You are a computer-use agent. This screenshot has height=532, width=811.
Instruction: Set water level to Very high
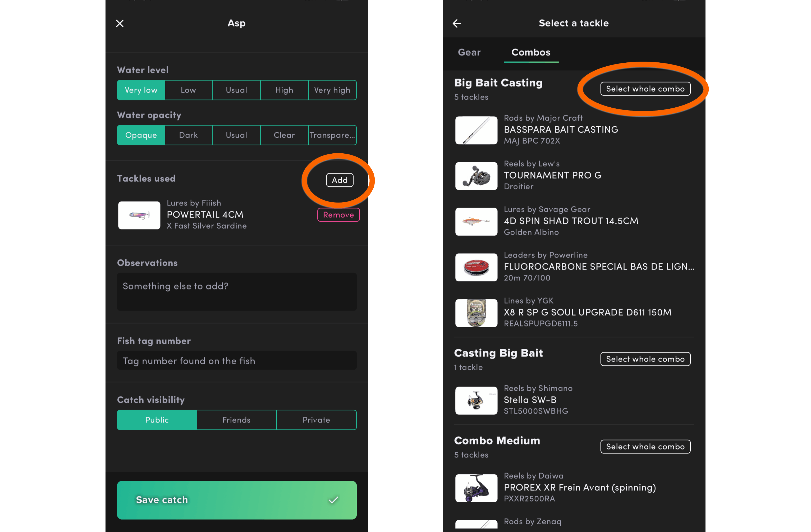coord(332,90)
